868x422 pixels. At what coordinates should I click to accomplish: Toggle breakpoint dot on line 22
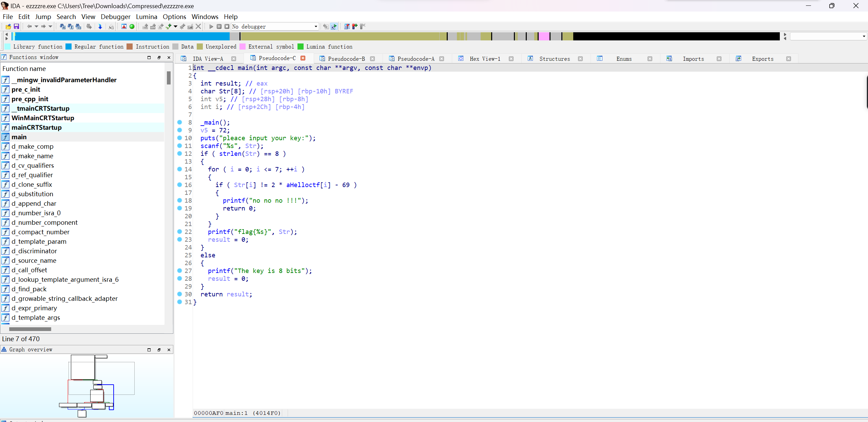pyautogui.click(x=180, y=232)
